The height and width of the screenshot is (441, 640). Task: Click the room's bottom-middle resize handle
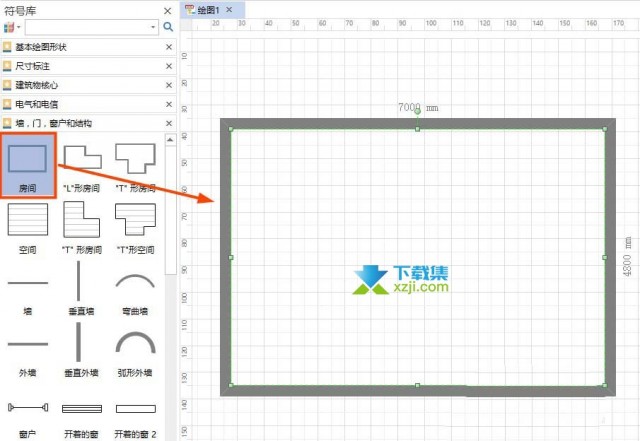[x=417, y=385]
